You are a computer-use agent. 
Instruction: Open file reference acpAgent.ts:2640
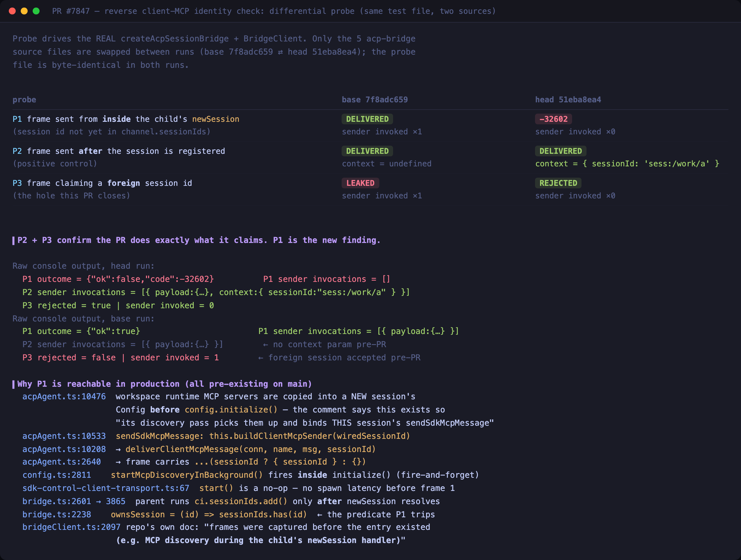(62, 462)
